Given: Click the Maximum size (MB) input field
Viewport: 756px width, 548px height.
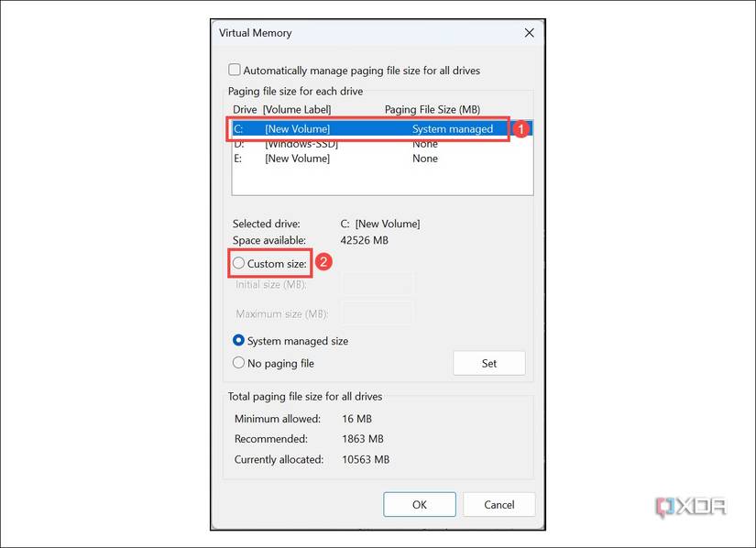Looking at the screenshot, I should point(378,312).
